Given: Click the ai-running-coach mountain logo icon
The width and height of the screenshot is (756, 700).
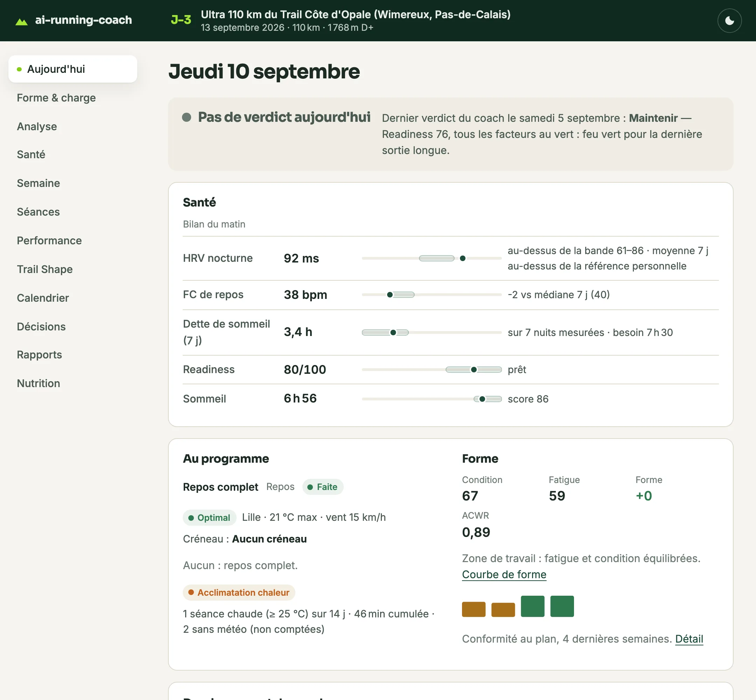Looking at the screenshot, I should [22, 22].
